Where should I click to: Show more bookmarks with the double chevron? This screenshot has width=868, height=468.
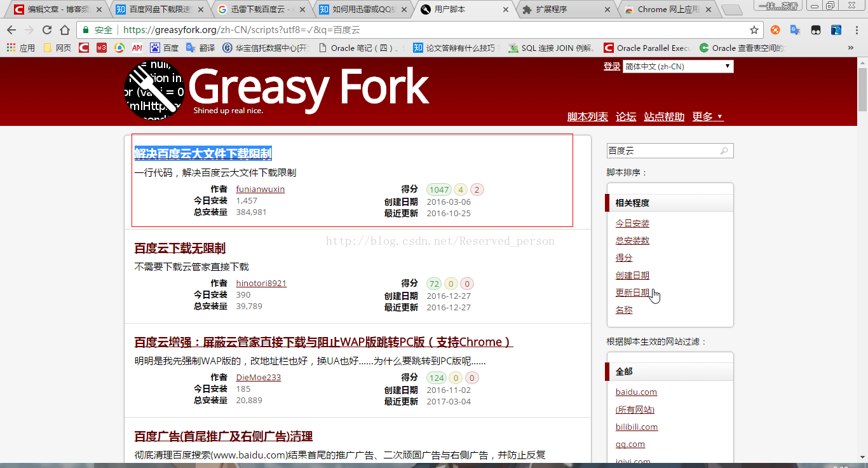tap(851, 48)
